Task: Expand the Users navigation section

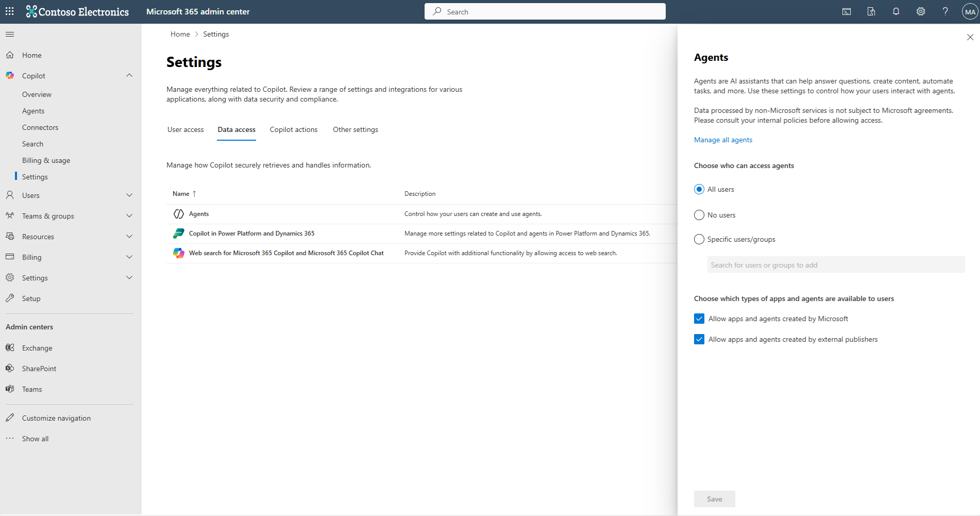Action: pyautogui.click(x=129, y=195)
